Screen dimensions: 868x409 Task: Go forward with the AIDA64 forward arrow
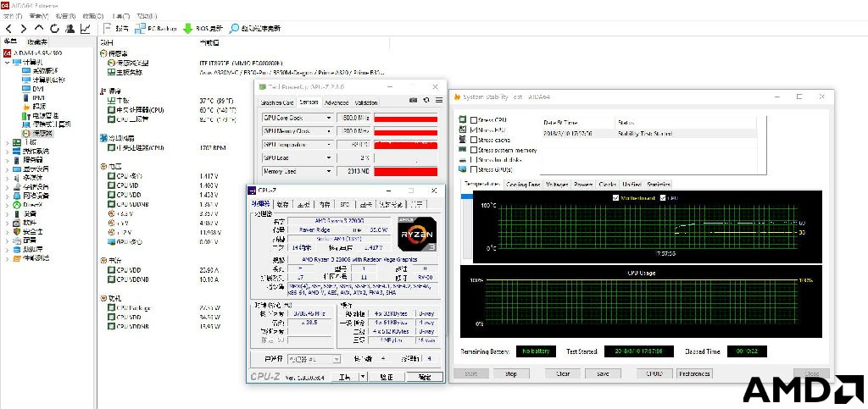23,28
